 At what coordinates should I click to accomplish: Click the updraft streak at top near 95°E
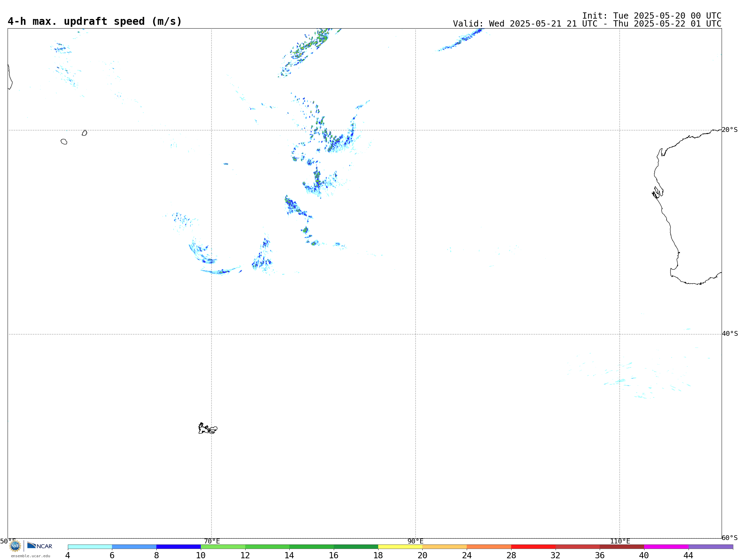tap(460, 41)
